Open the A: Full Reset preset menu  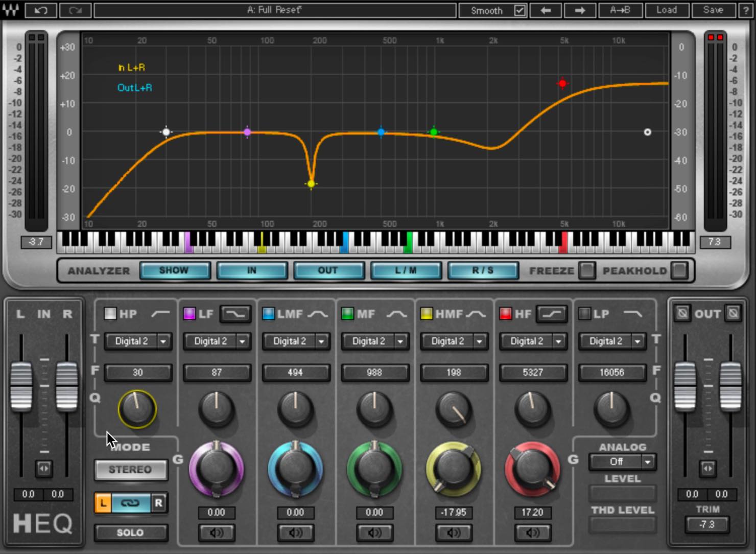pyautogui.click(x=275, y=10)
